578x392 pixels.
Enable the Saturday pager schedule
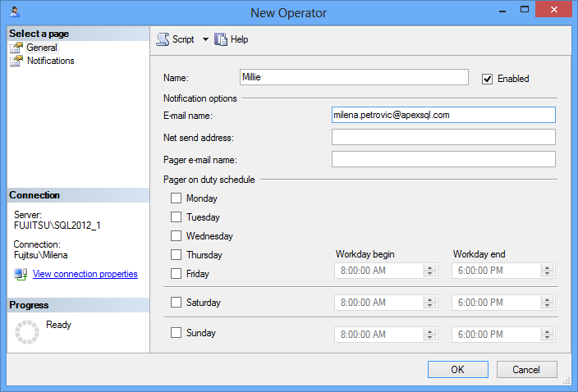point(176,303)
